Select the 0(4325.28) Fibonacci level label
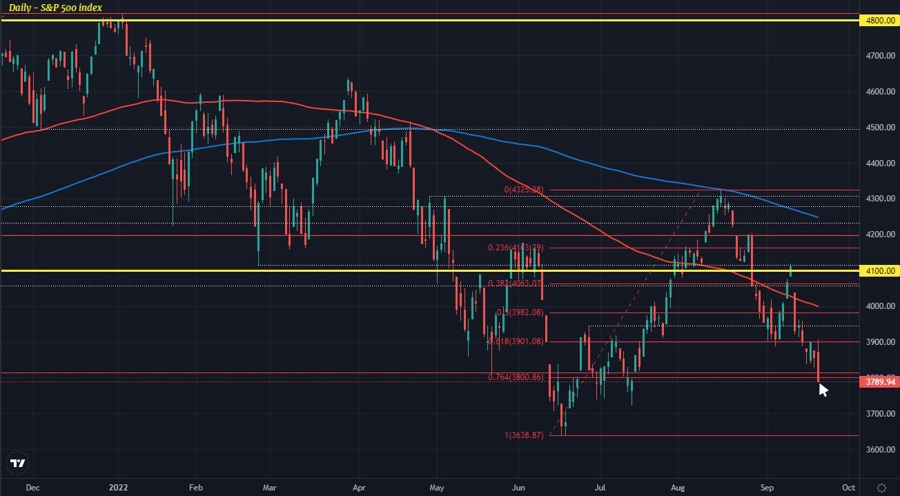 (523, 189)
